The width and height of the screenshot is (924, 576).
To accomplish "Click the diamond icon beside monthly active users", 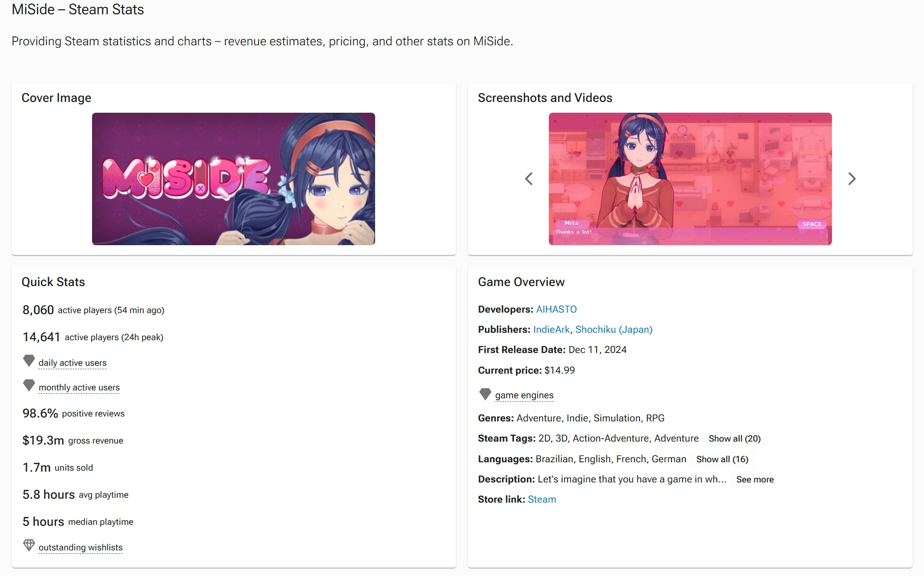I will 29,385.
